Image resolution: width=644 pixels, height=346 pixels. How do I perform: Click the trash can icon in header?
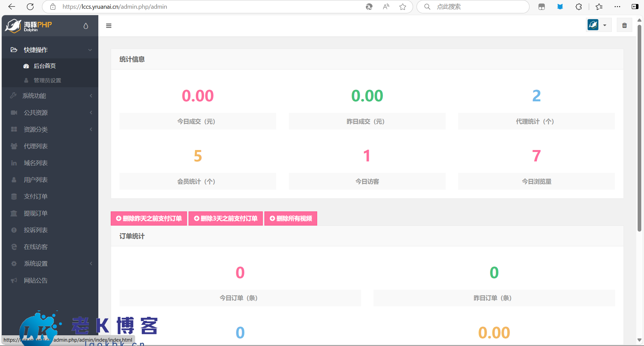click(624, 26)
